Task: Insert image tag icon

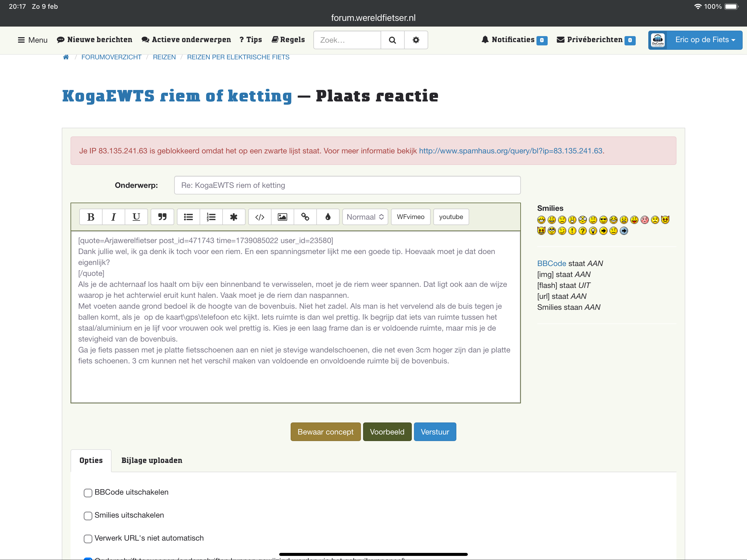Action: (282, 217)
